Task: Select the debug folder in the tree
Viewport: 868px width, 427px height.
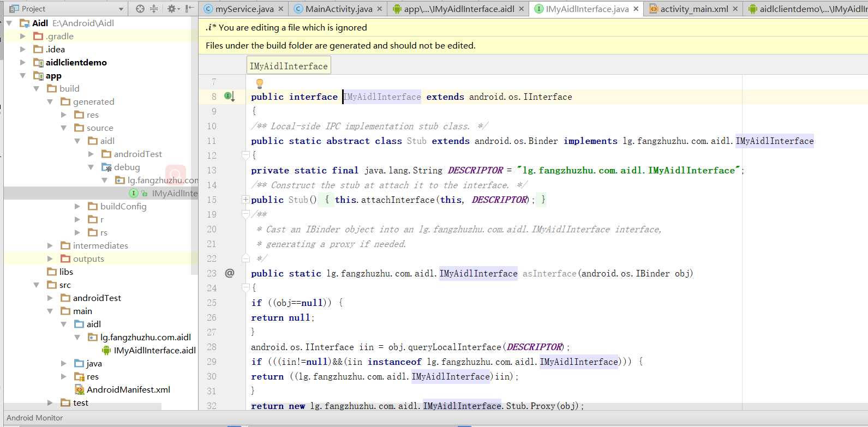Action: [127, 167]
